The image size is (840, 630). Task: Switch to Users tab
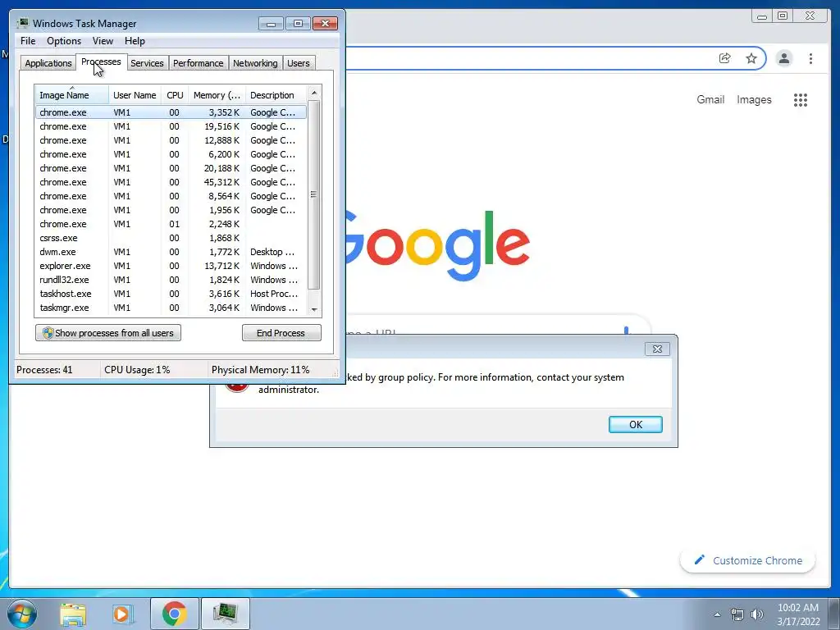(x=299, y=63)
